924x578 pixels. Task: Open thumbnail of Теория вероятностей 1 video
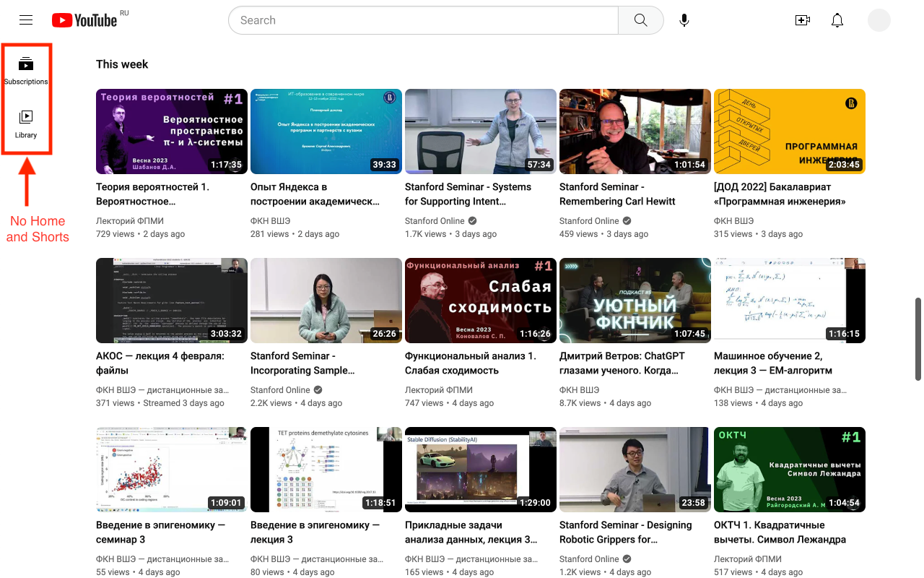[x=172, y=131]
